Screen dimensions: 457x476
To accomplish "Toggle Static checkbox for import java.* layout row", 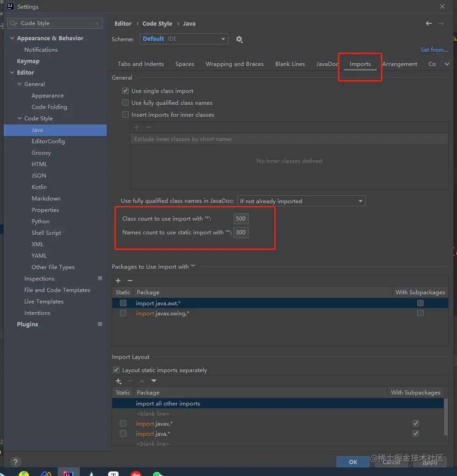I will click(x=123, y=433).
